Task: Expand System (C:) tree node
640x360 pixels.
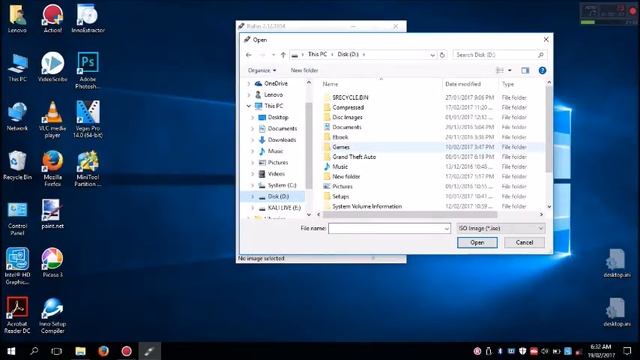Action: pos(253,185)
